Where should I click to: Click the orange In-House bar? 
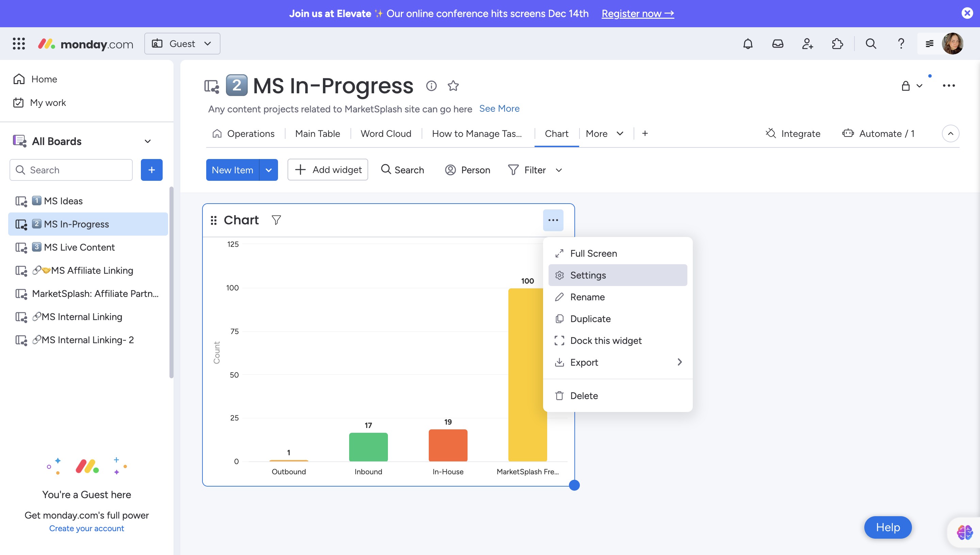tap(448, 445)
